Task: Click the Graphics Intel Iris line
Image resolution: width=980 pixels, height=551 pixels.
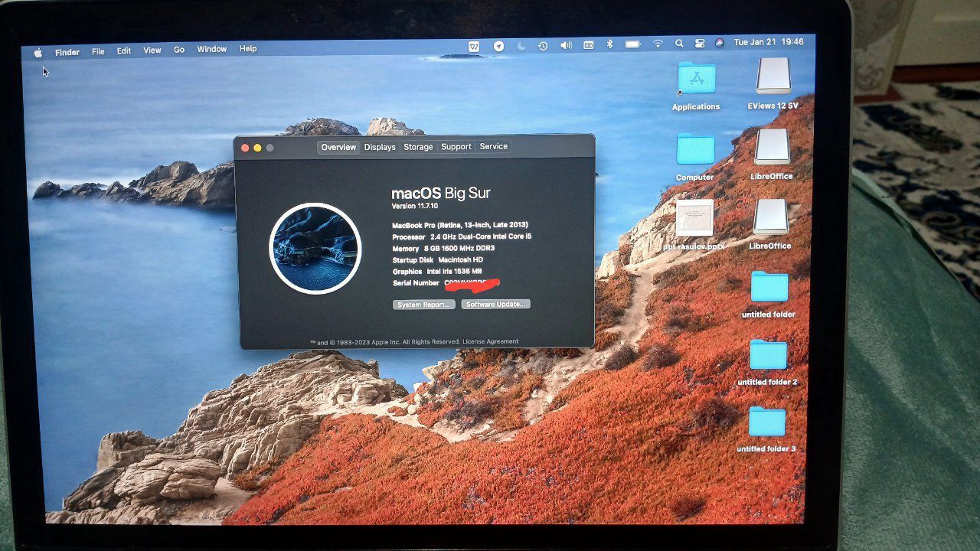Action: [437, 272]
